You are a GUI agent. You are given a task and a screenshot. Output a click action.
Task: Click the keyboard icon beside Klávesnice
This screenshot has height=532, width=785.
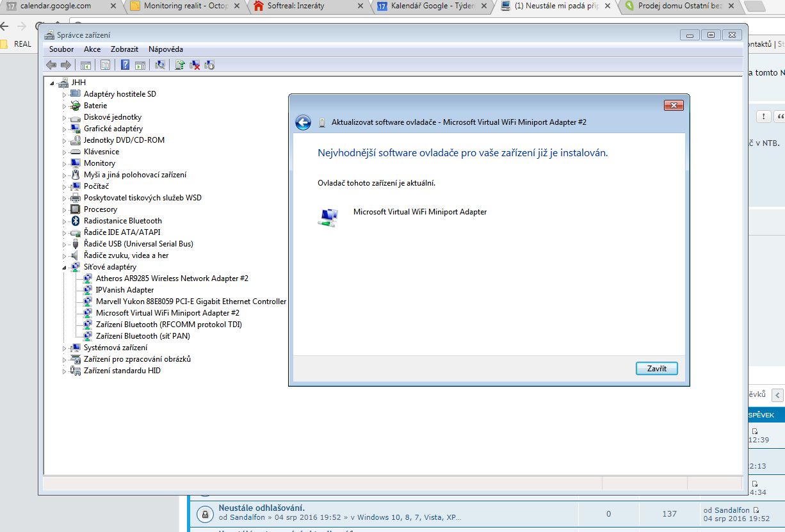[x=76, y=152]
